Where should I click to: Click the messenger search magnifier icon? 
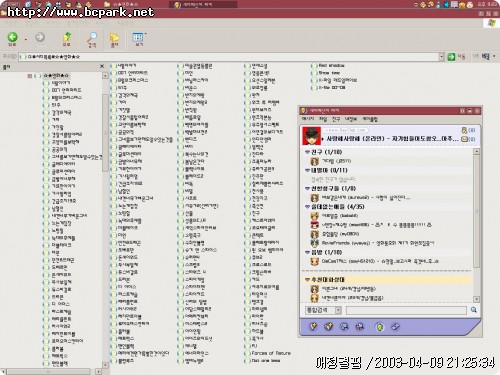tap(474, 310)
